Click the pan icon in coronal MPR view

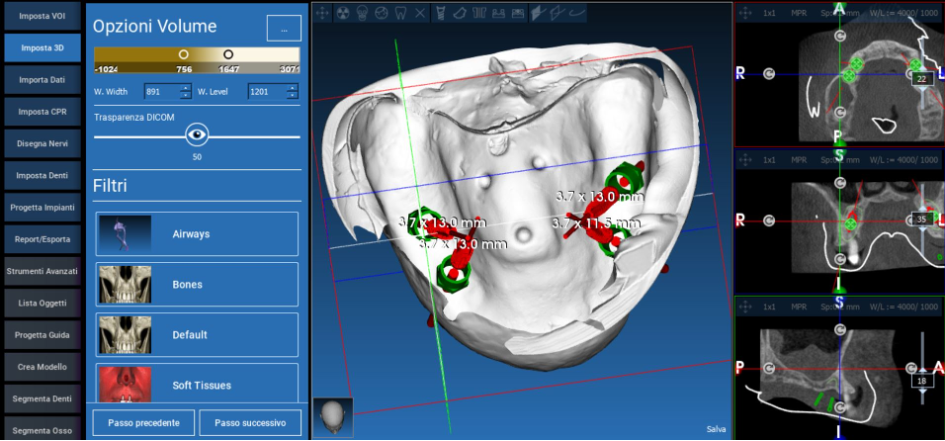[x=746, y=160]
